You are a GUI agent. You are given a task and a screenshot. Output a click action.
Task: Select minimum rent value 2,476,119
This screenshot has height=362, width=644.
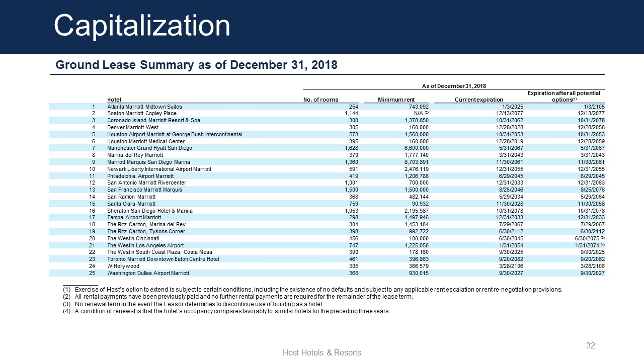click(x=417, y=169)
